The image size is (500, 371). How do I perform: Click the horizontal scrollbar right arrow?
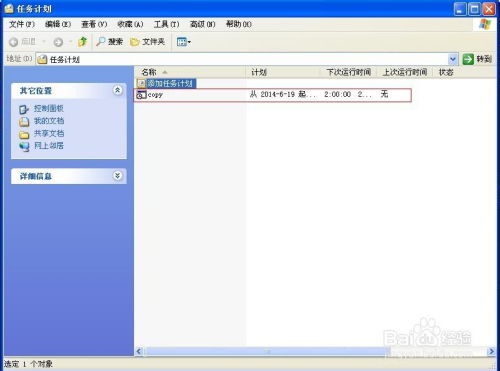coord(491,351)
